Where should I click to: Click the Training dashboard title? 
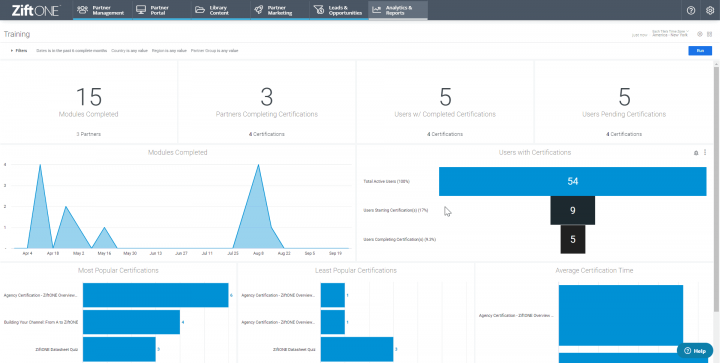[17, 34]
